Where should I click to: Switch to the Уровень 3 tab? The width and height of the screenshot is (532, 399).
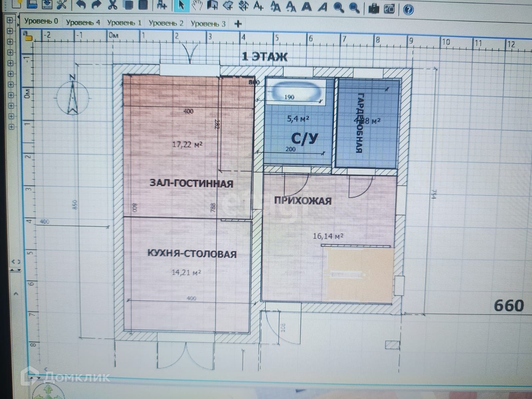208,24
